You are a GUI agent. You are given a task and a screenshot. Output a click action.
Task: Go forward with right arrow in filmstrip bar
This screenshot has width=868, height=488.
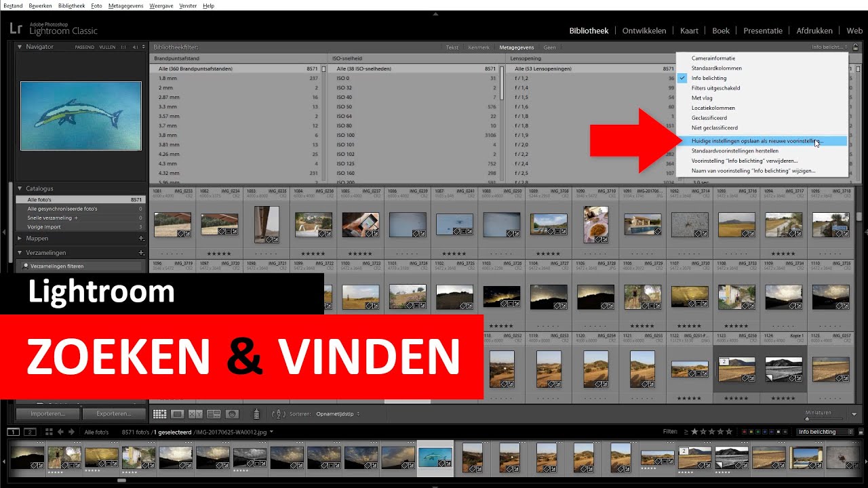(x=71, y=432)
